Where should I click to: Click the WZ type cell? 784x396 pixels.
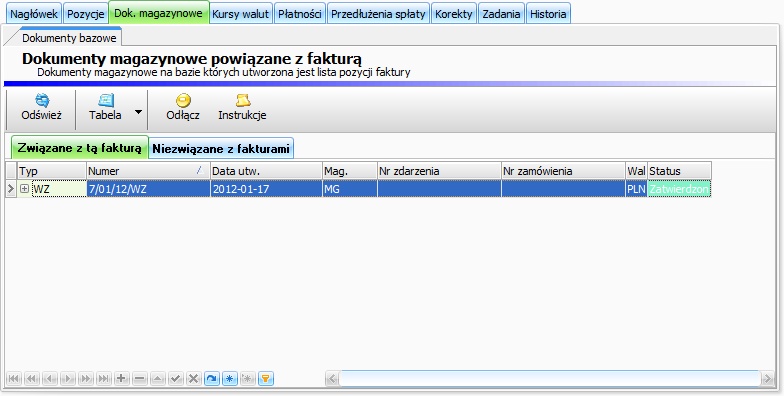coord(59,189)
